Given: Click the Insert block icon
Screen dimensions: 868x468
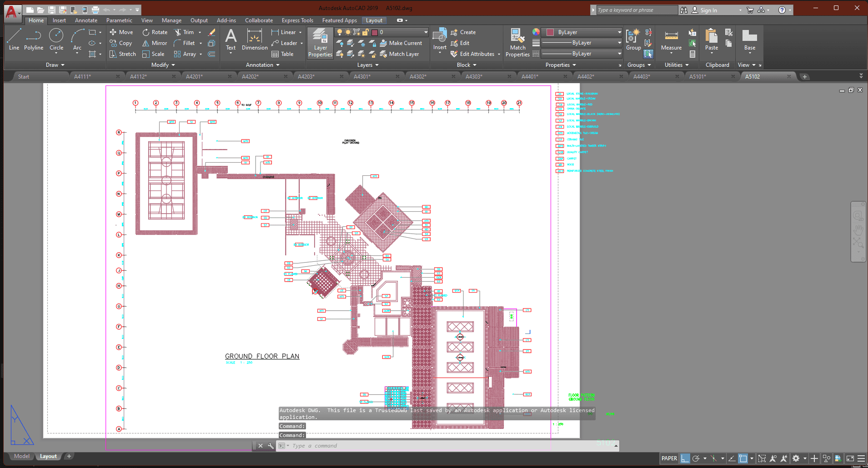Looking at the screenshot, I should [439, 36].
